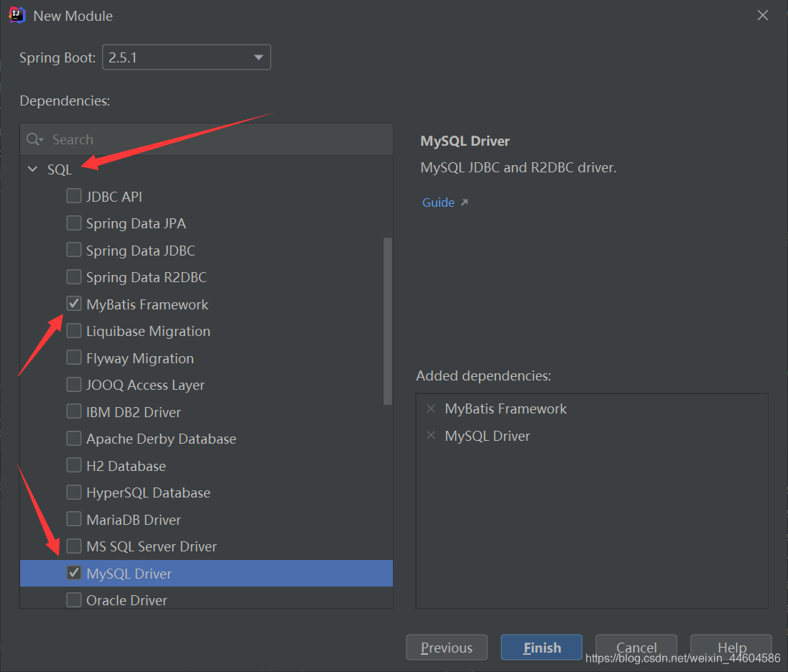Check the JOOQ Access Layer box
788x672 pixels.
pyautogui.click(x=74, y=385)
